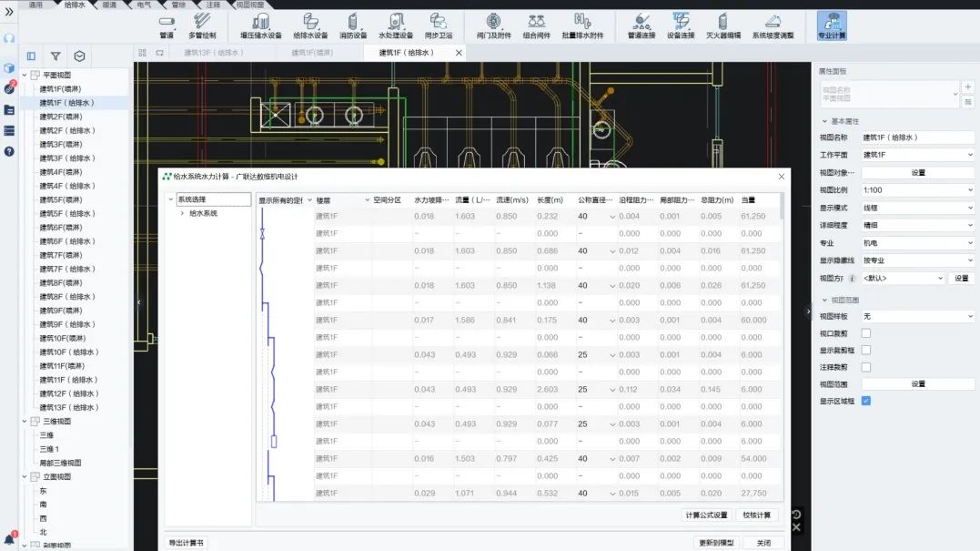Select the 组合阀件 tool
The image size is (980, 551).
pyautogui.click(x=536, y=27)
